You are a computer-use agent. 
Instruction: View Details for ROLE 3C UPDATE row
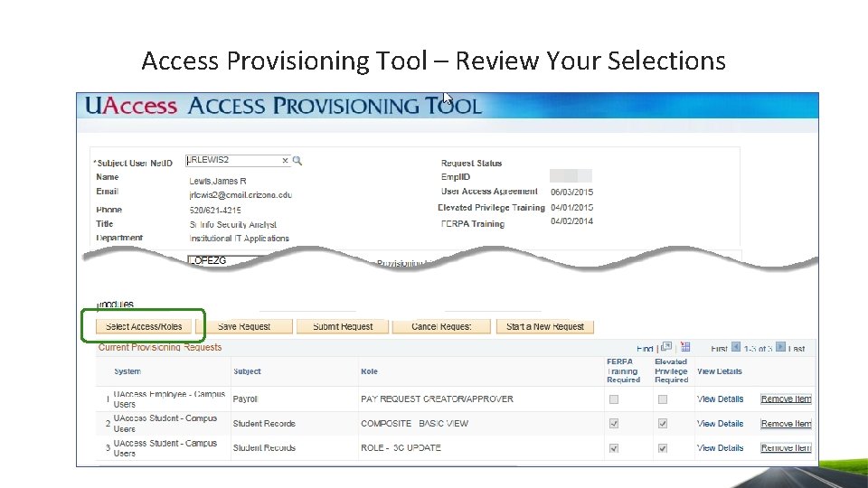pos(721,447)
